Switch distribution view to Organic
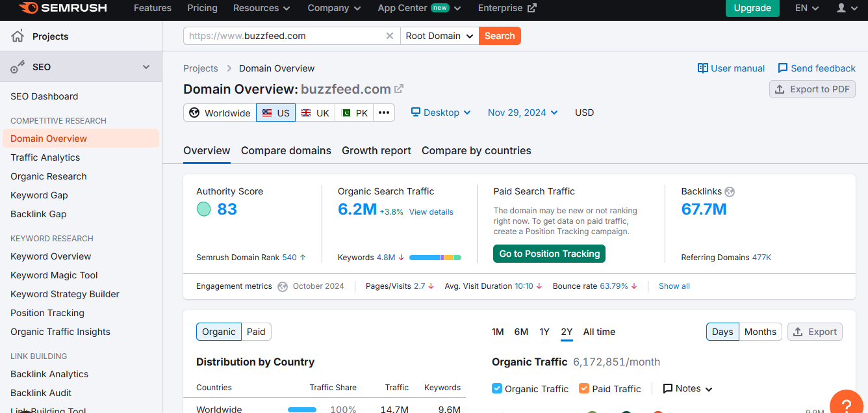Viewport: 868px width, 413px height. pos(219,332)
